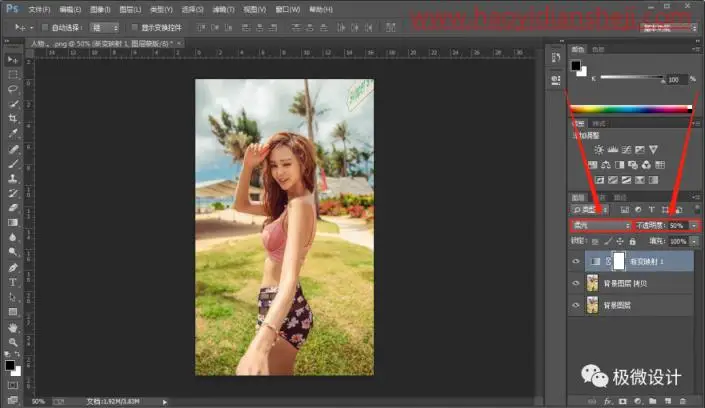This screenshot has height=408, width=705.
Task: Select the Hand tool
Action: tap(13, 327)
